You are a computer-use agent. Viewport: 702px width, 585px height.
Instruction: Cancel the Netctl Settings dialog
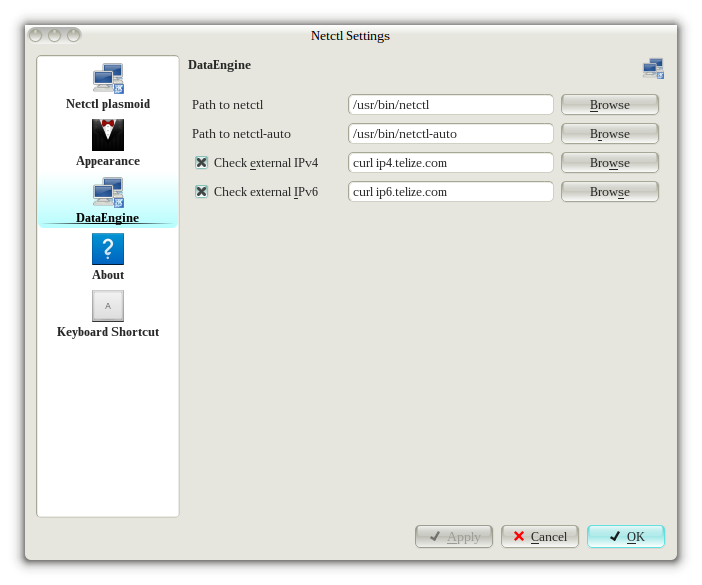point(540,537)
